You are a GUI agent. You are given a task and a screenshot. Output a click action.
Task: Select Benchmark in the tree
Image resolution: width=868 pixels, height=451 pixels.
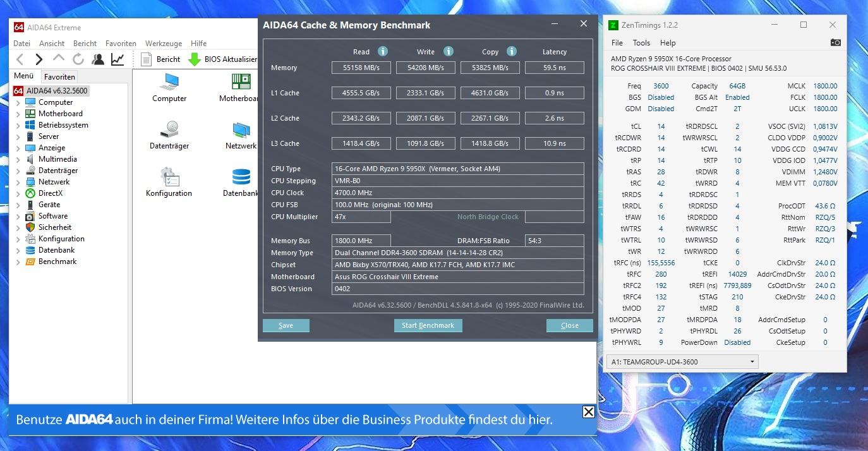tap(57, 262)
